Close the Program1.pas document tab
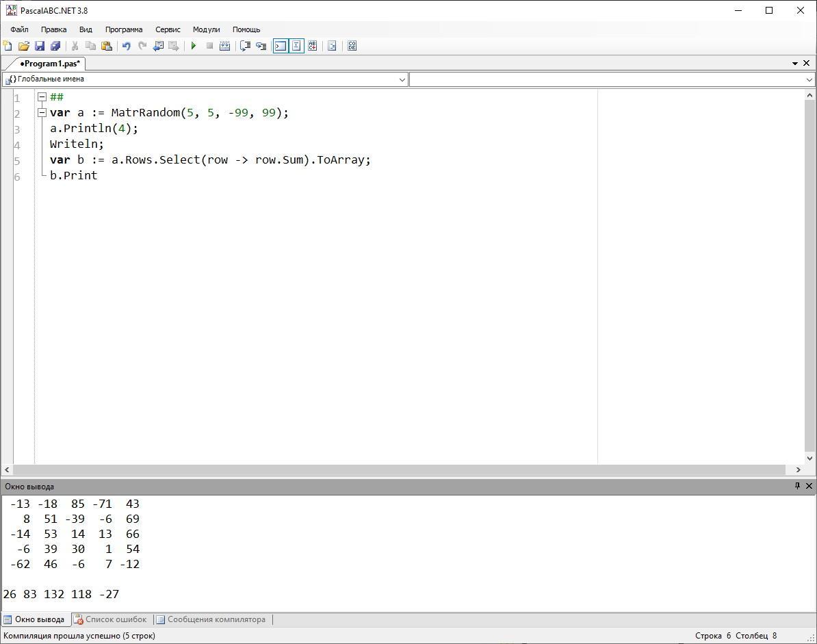The width and height of the screenshot is (817, 644). (807, 63)
